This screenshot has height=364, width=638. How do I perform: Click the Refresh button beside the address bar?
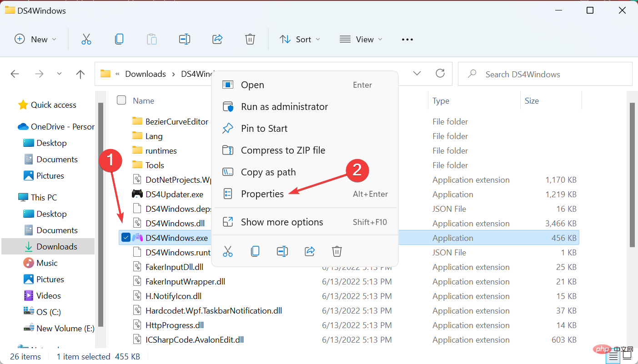click(x=440, y=74)
